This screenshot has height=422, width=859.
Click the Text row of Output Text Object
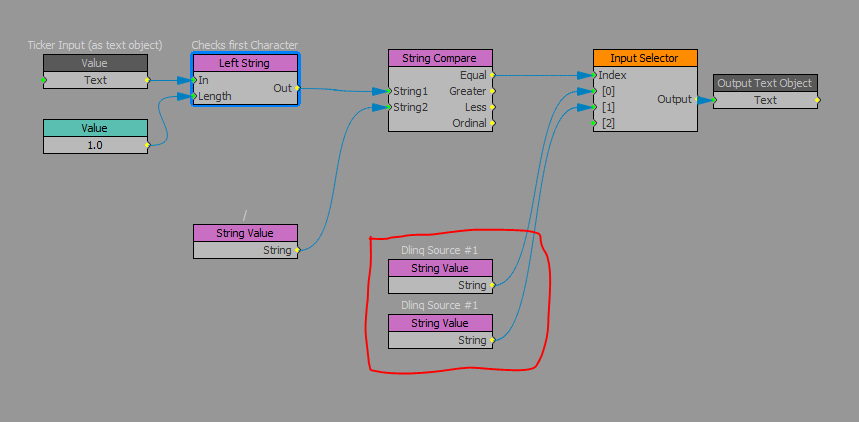click(x=765, y=100)
